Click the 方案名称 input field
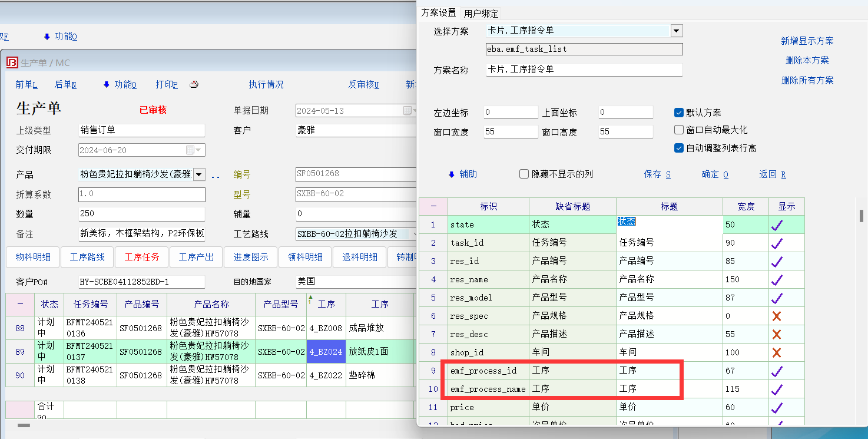 tap(584, 70)
